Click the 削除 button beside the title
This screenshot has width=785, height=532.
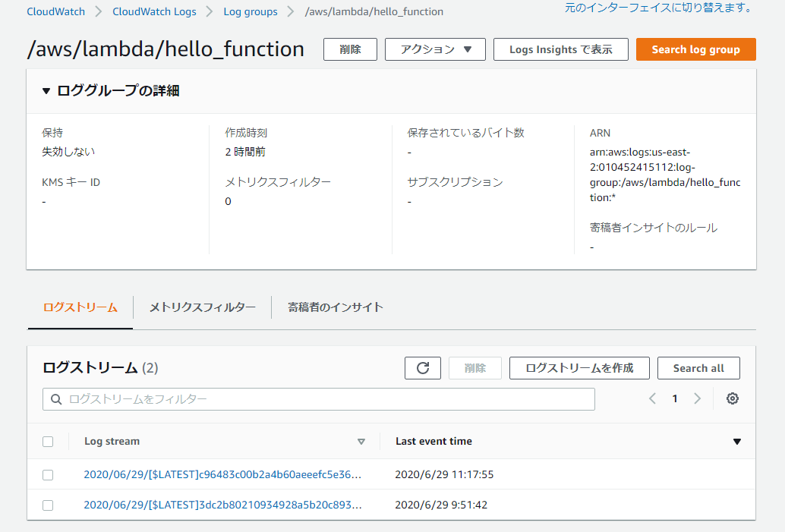(x=350, y=49)
